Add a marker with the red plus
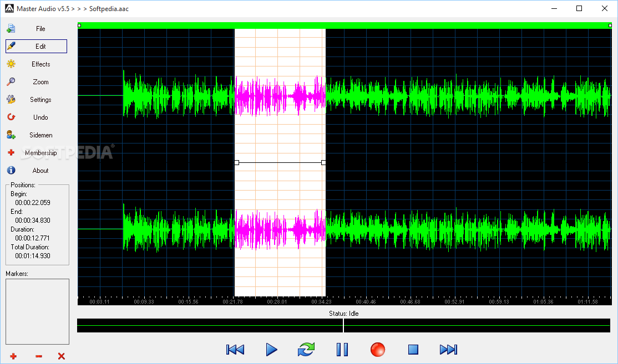This screenshot has width=618, height=364. [x=13, y=356]
